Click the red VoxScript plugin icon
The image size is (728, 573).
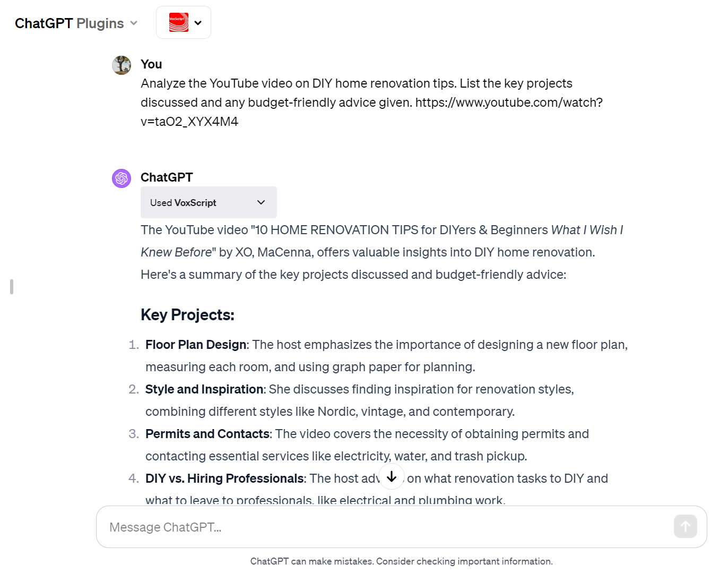pos(179,23)
